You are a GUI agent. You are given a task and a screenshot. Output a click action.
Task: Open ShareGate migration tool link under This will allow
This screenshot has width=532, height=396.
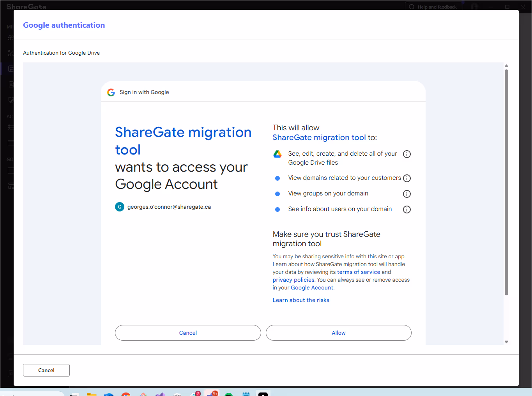click(x=319, y=137)
